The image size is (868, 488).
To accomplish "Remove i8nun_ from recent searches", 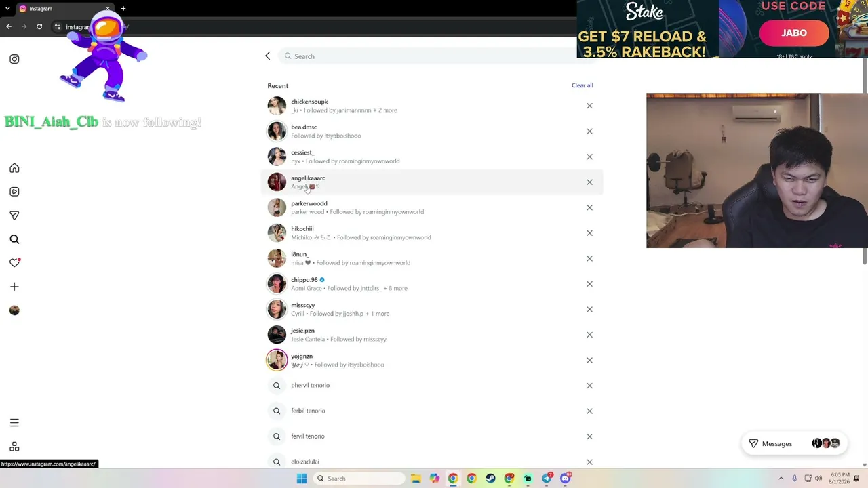I will pyautogui.click(x=589, y=258).
